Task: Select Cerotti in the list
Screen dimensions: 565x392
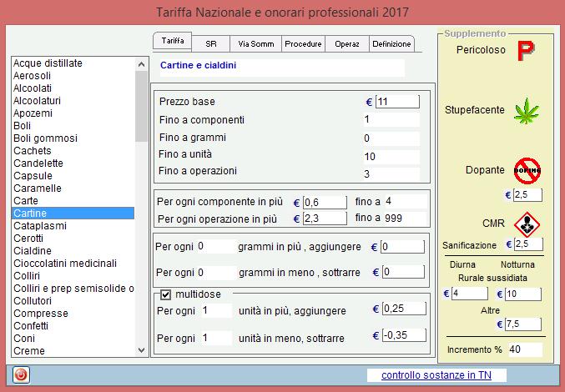Action: click(73, 239)
